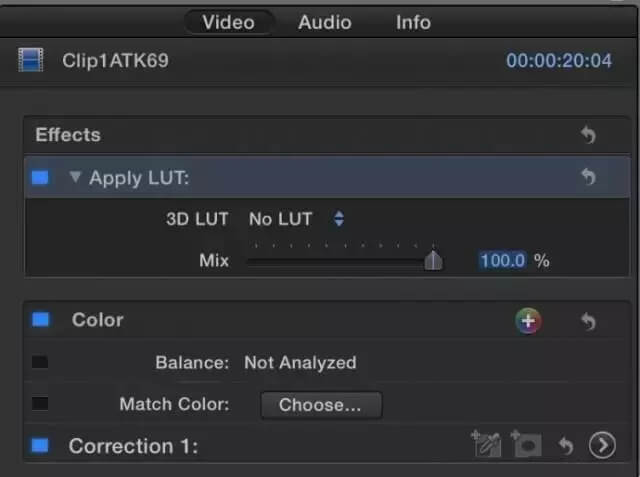Reset Correction 1 with the arrow icon
The image size is (640, 477).
pyautogui.click(x=565, y=446)
